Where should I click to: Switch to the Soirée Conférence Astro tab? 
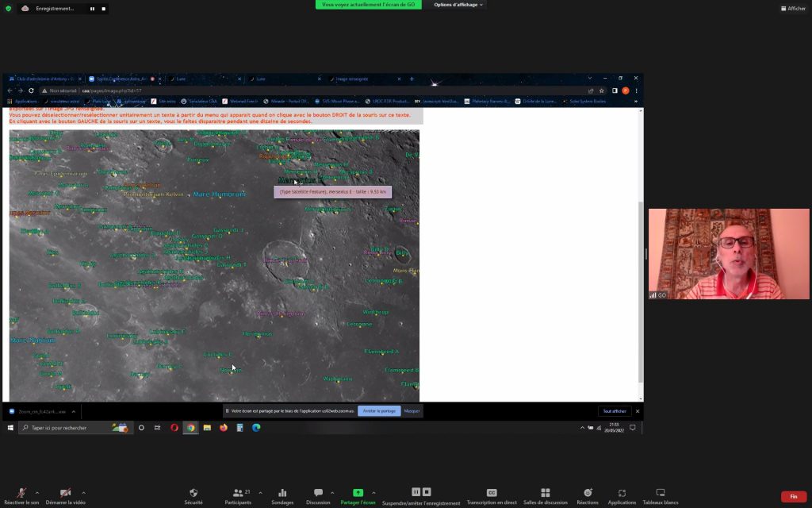[124, 79]
